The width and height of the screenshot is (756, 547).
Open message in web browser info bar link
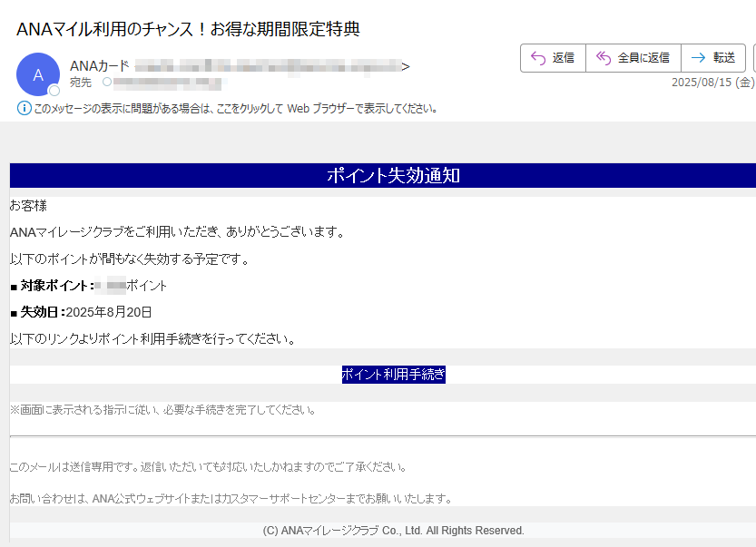click(x=236, y=109)
